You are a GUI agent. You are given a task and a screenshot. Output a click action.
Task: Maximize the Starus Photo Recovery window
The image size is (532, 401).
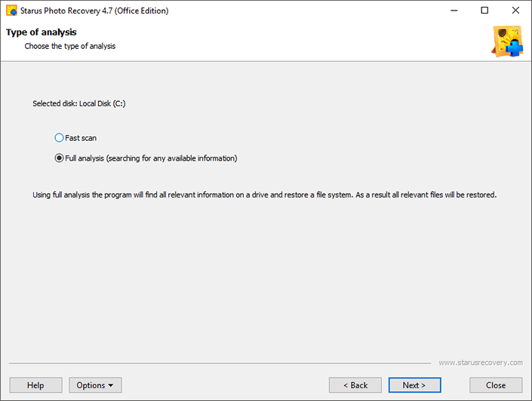(x=484, y=11)
